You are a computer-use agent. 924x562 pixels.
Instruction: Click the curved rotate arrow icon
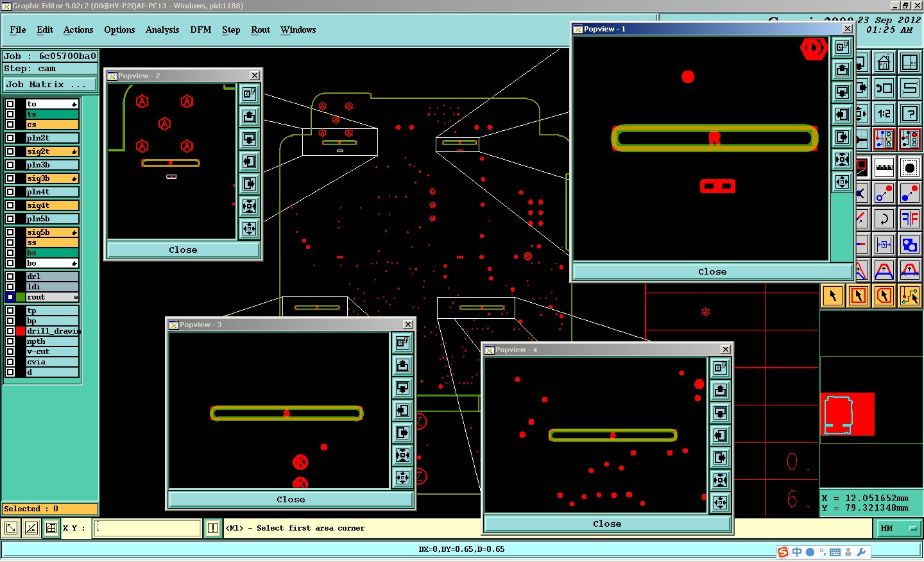(x=884, y=219)
